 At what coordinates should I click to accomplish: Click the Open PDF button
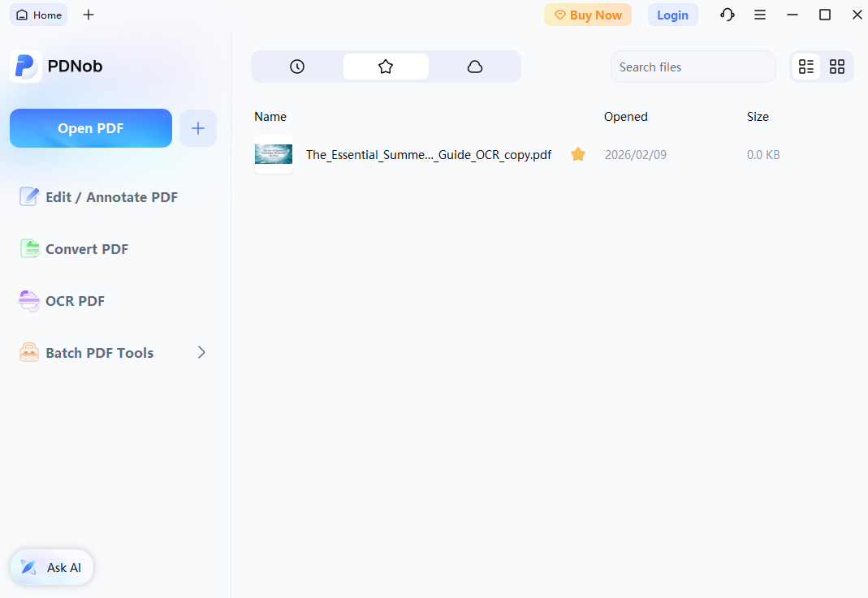(x=91, y=128)
